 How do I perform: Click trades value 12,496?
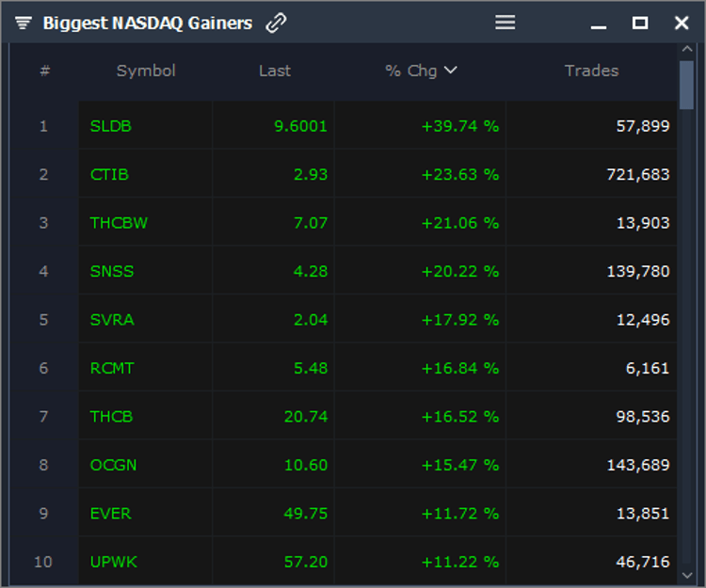pos(643,320)
